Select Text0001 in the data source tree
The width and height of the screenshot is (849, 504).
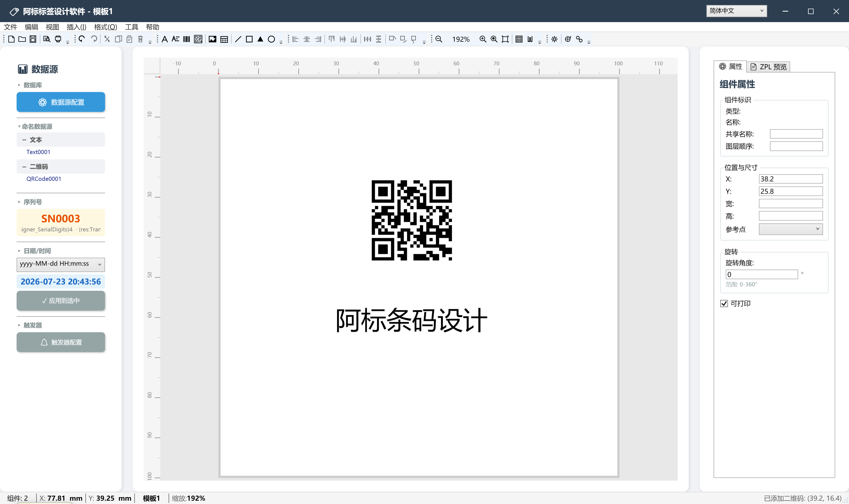(x=38, y=152)
